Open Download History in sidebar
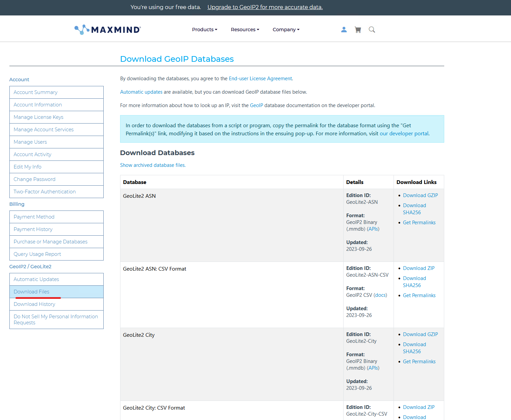 point(35,304)
